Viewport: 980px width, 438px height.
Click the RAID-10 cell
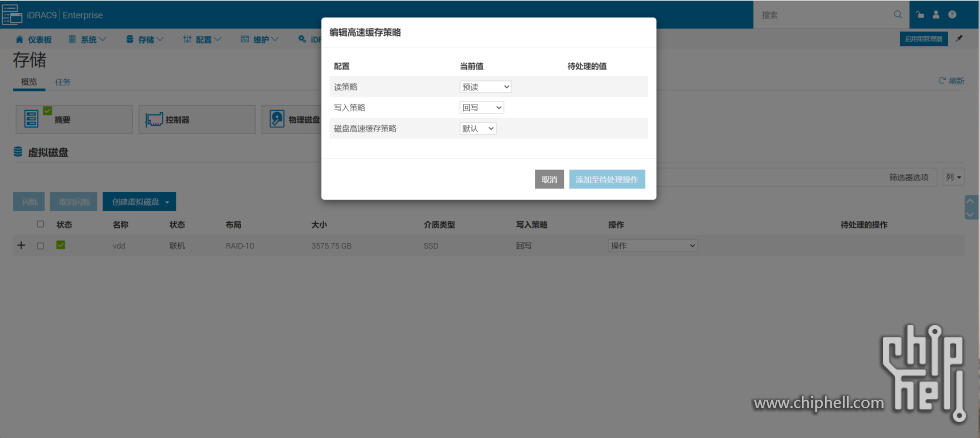tap(240, 246)
